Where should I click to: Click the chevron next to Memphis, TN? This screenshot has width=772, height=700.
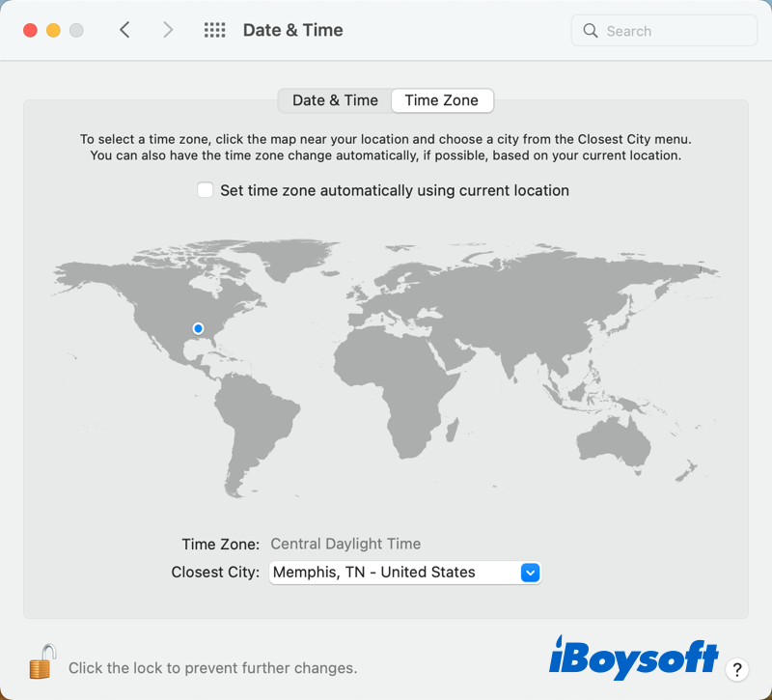click(x=530, y=573)
